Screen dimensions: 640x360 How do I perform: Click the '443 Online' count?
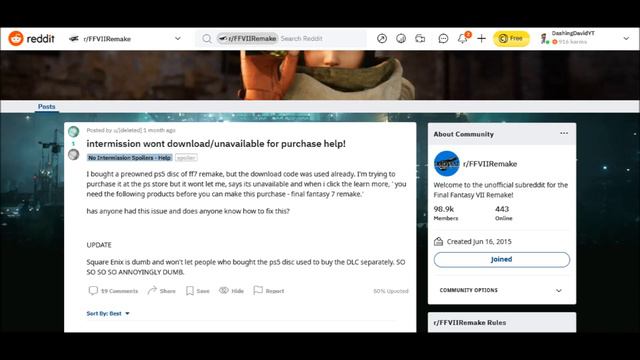coord(503,213)
